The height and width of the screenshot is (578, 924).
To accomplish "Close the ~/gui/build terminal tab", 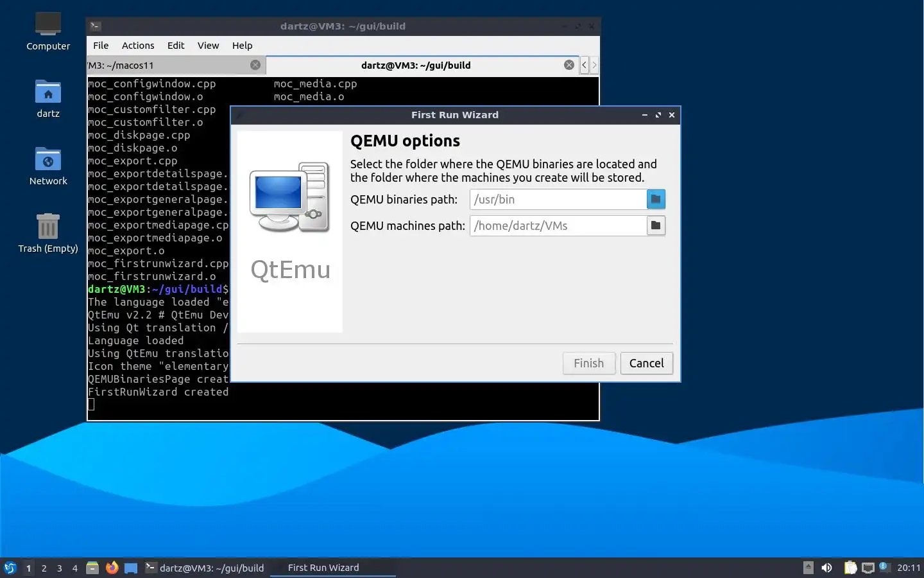I will [569, 65].
